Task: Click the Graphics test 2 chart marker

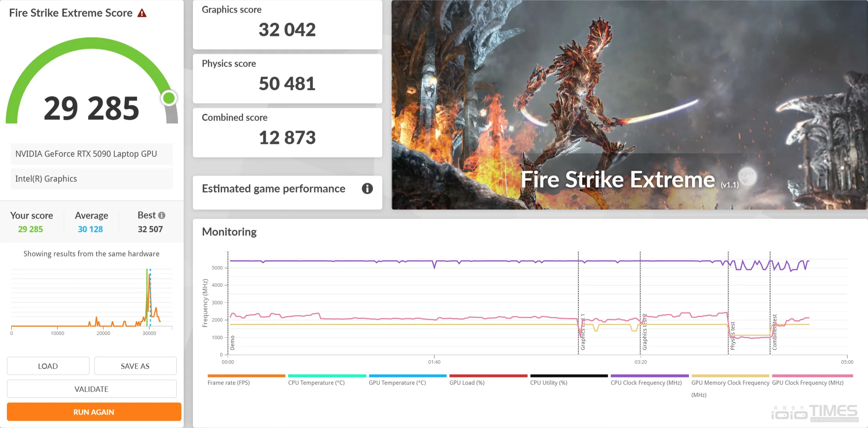Action: pos(644,332)
